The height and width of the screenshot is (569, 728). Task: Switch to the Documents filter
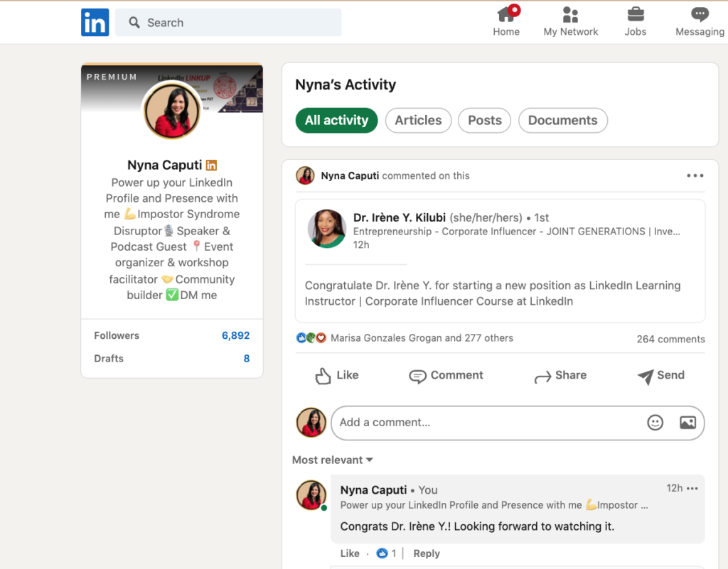(563, 121)
